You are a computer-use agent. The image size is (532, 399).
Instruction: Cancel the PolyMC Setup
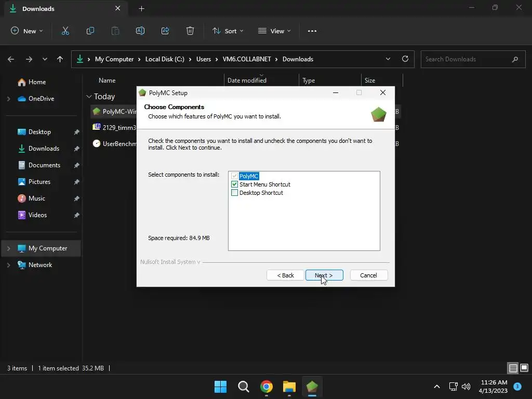point(368,275)
